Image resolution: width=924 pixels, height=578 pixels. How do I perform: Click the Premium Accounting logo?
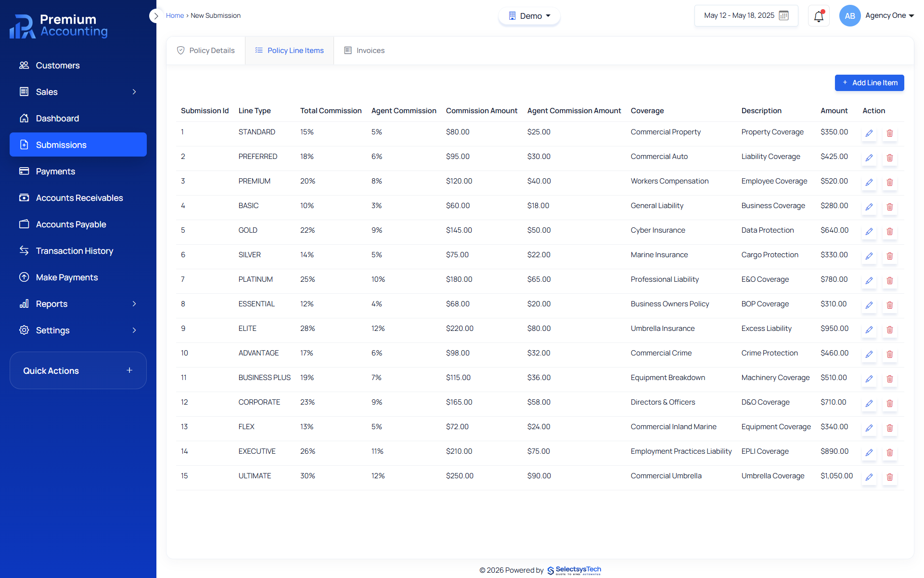(x=59, y=26)
